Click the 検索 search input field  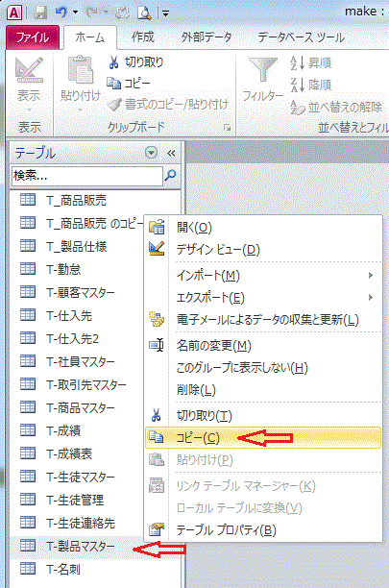(87, 175)
